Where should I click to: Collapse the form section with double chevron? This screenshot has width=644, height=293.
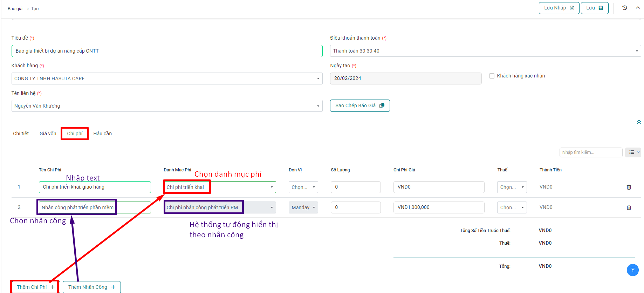[639, 122]
